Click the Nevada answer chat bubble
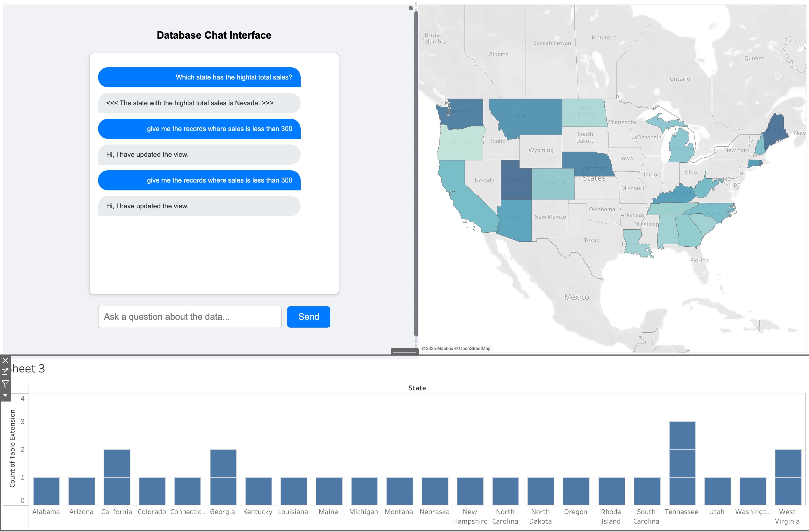Image resolution: width=809 pixels, height=532 pixels. coord(199,103)
